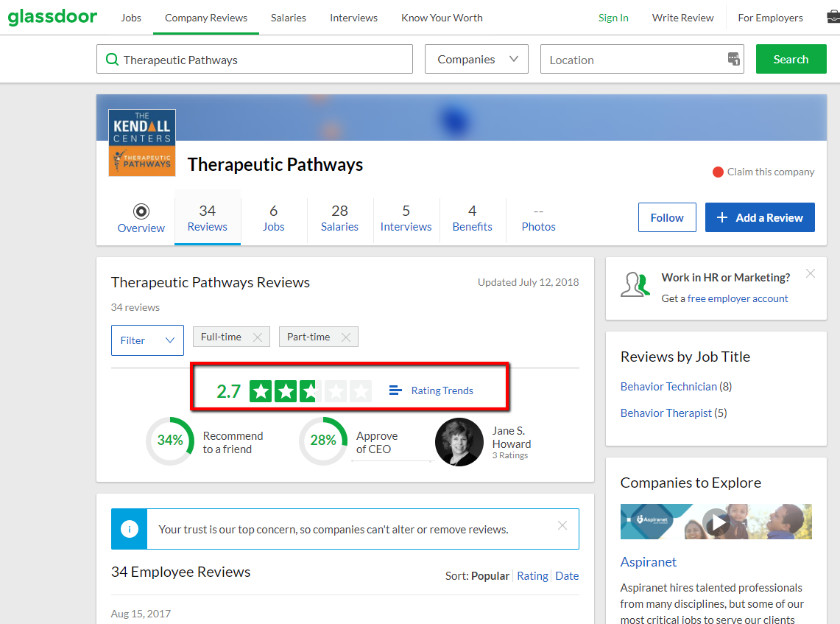Switch to the 34 Reviews tab
This screenshot has height=624, width=840.
[x=208, y=217]
